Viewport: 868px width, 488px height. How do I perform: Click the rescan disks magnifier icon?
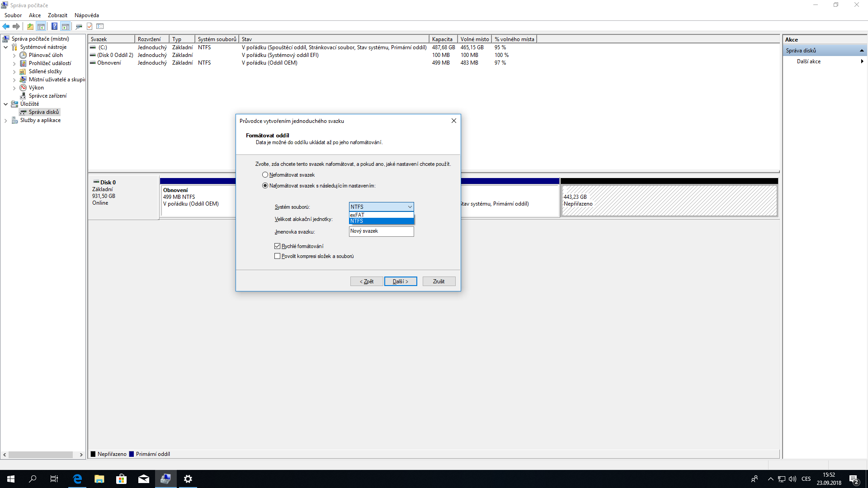(x=79, y=26)
